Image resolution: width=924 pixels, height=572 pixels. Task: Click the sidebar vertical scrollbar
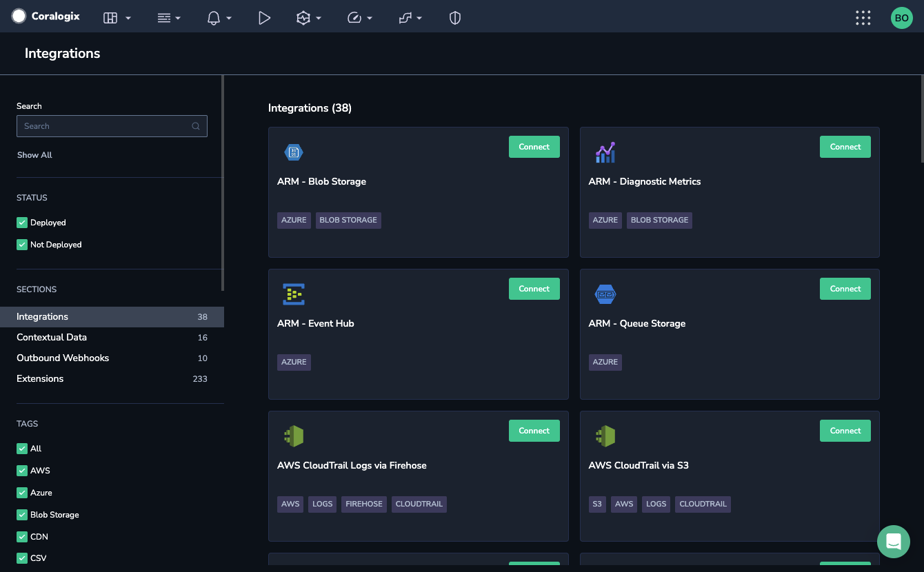pyautogui.click(x=223, y=183)
